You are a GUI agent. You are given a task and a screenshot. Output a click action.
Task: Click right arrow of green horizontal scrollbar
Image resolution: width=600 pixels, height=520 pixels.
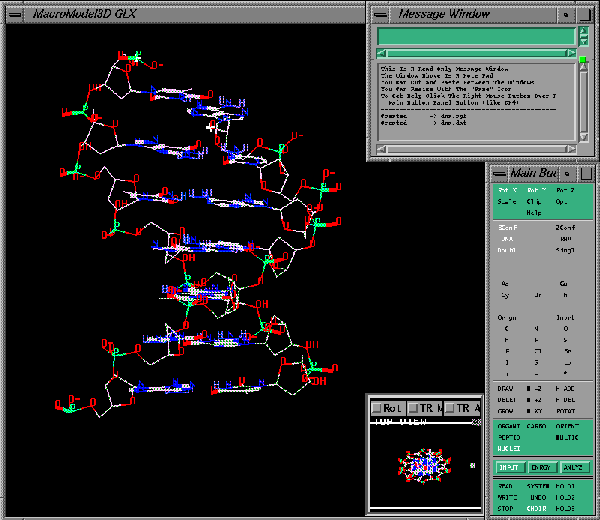click(x=571, y=53)
